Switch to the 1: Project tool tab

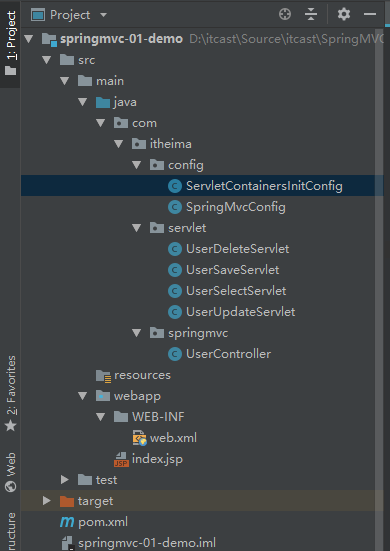click(11, 44)
